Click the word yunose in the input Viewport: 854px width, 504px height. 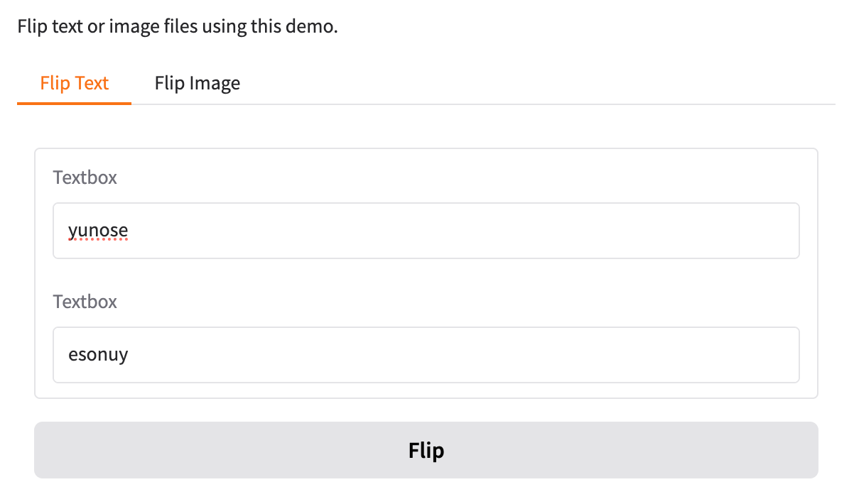[x=97, y=231]
